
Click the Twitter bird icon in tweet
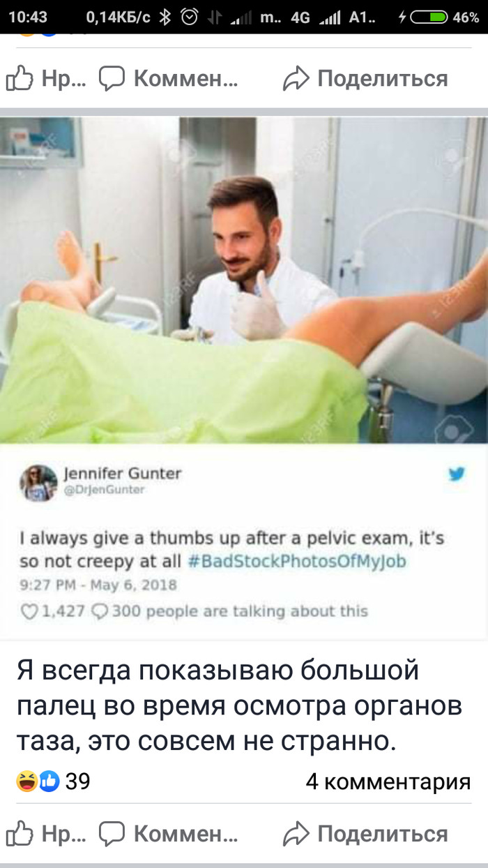pyautogui.click(x=457, y=474)
